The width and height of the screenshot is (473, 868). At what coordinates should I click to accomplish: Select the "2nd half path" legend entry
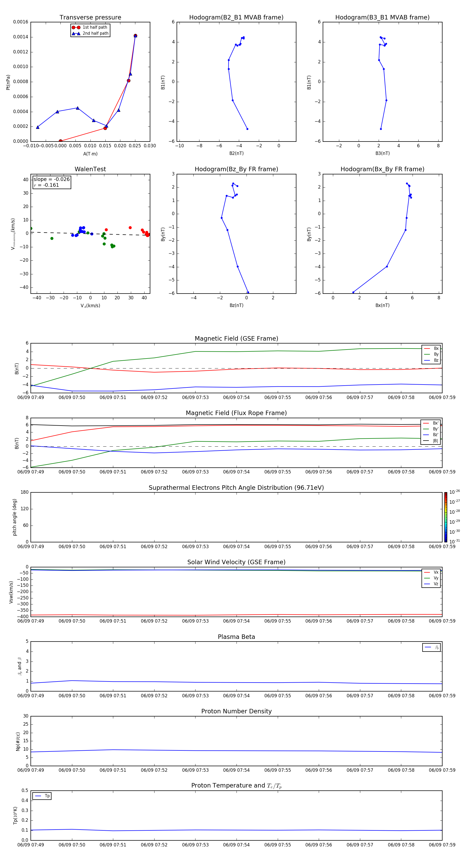point(91,33)
